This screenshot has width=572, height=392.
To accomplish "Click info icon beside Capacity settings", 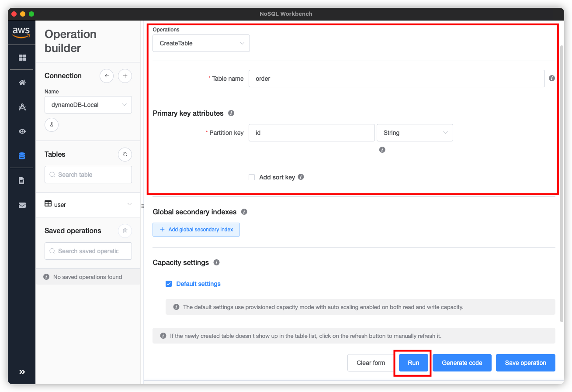I will pyautogui.click(x=216, y=262).
